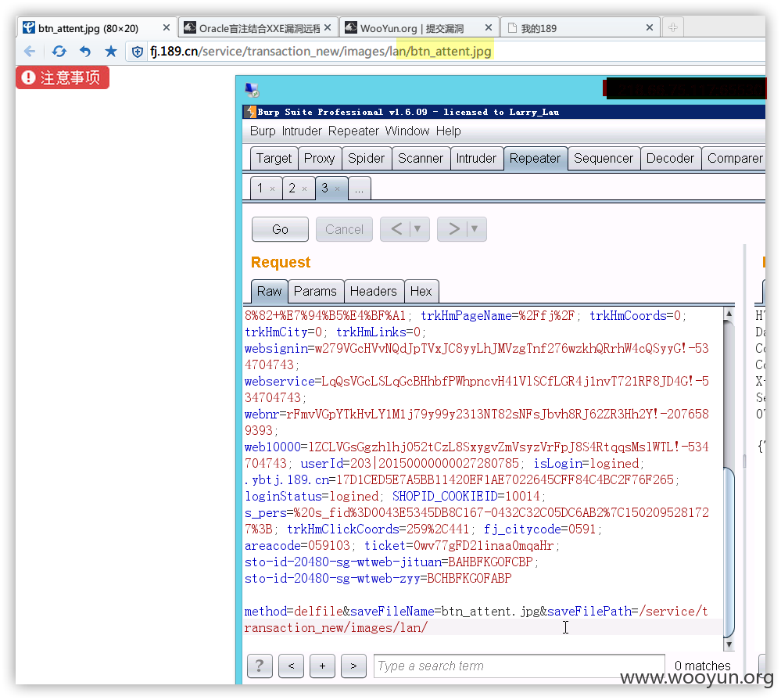781x700 pixels.
Task: Click the bookmark star icon
Action: click(111, 51)
